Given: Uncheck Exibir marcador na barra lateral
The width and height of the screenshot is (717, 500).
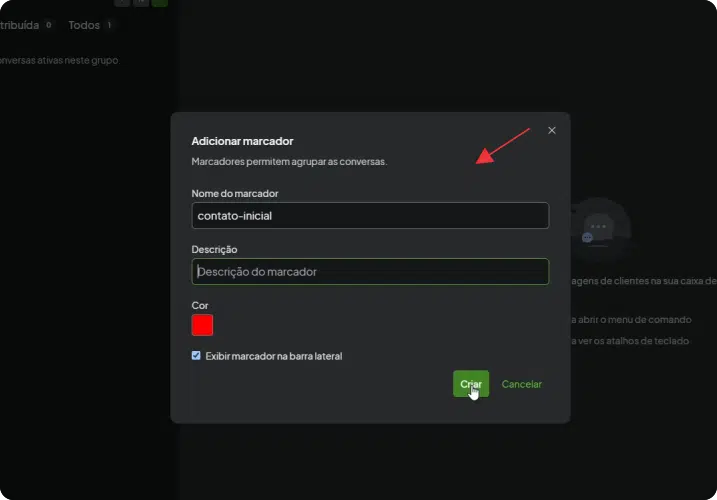Looking at the screenshot, I should [x=196, y=355].
